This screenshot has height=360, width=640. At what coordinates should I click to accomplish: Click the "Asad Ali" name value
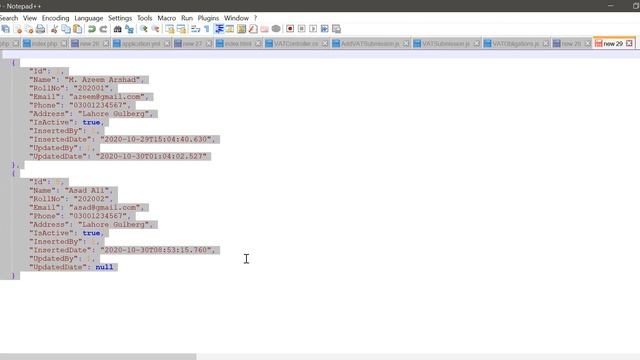click(87, 190)
